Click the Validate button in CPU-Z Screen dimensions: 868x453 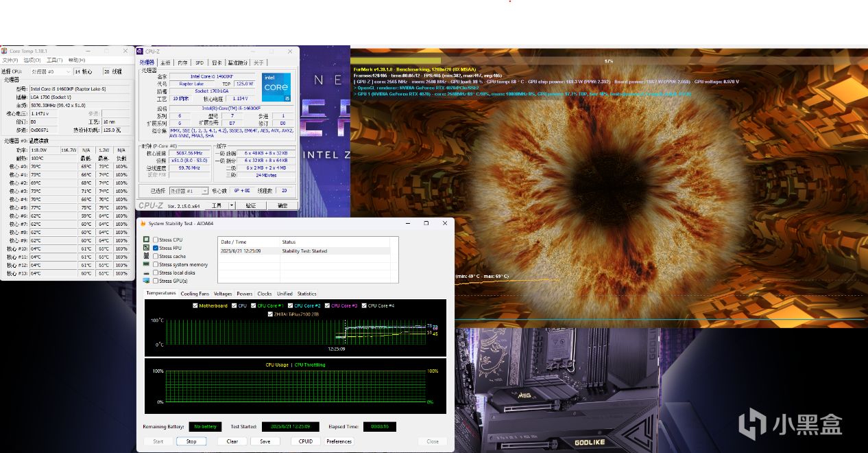coord(251,205)
